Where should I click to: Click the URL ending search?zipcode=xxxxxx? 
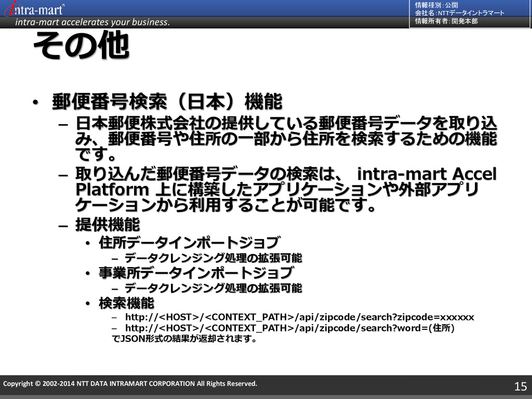click(300, 317)
